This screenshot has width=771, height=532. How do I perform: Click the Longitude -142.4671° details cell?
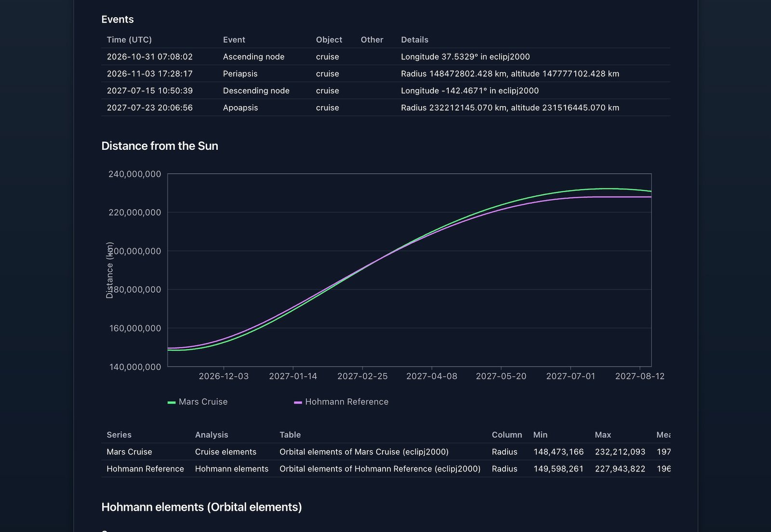470,91
